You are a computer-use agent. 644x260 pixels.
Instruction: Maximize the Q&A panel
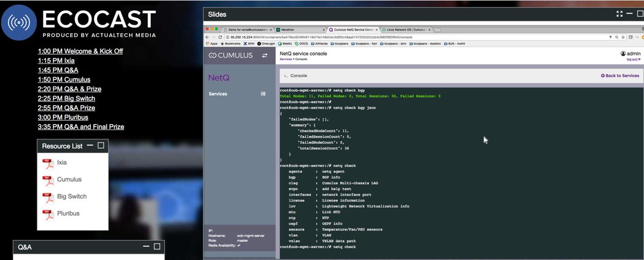157,247
